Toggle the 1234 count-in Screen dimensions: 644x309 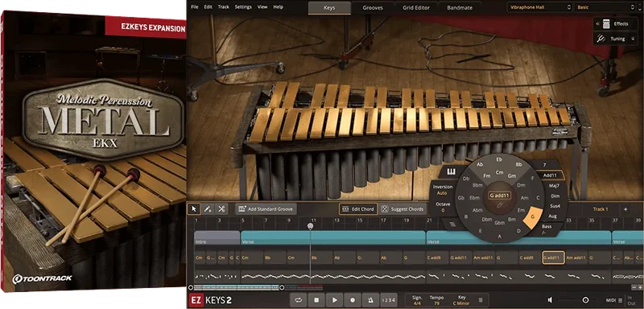(388, 300)
